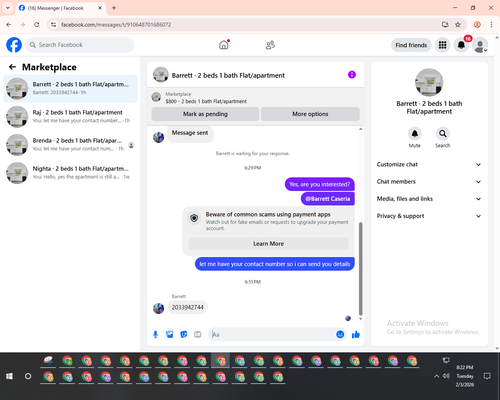This screenshot has width=500, height=400.
Task: Open the Facebook menu grid icon
Action: (442, 45)
